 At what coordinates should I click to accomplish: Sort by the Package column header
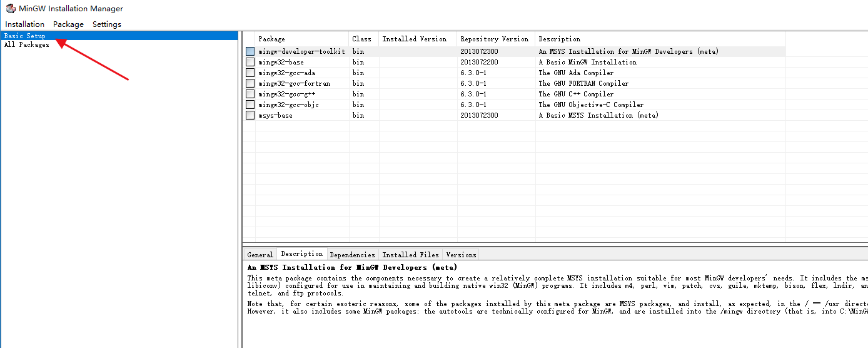point(302,39)
